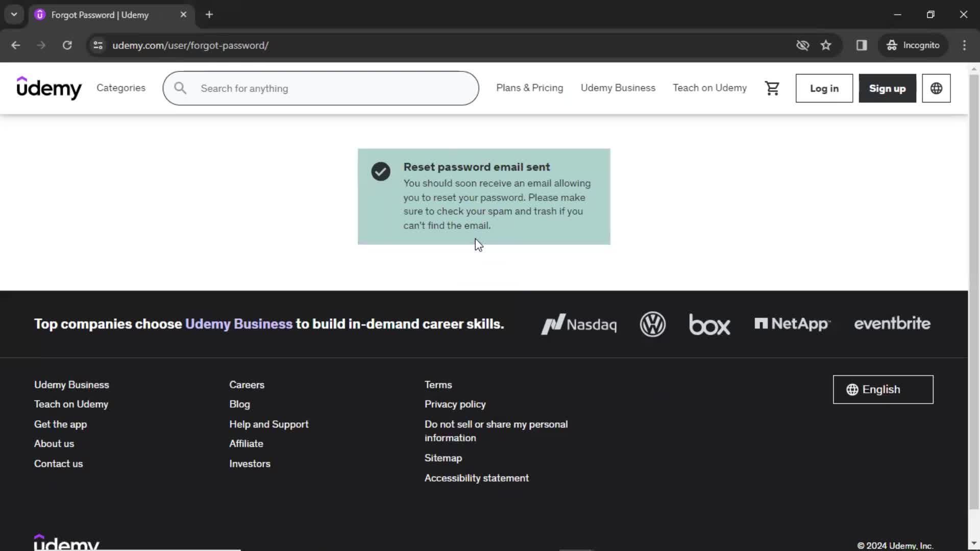The width and height of the screenshot is (980, 551).
Task: Click the reset password confirmation checkmark icon
Action: (x=380, y=171)
